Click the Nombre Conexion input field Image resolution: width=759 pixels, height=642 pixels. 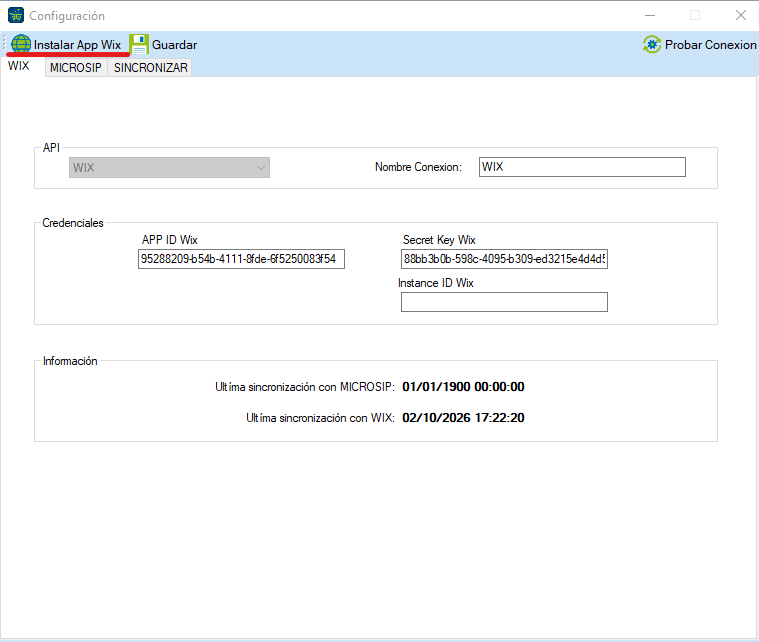tap(582, 167)
